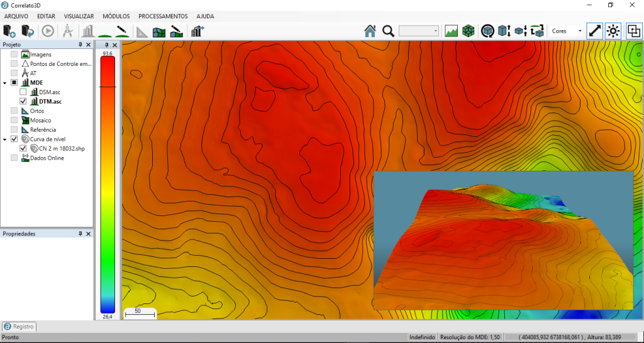644x343 pixels.
Task: Click the 3D rotate cube icon
Action: (x=487, y=31)
